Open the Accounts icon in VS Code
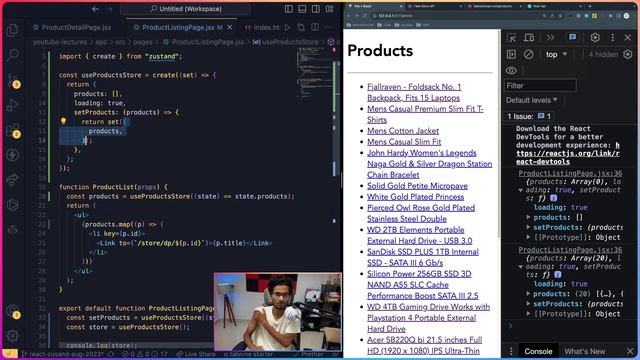Image resolution: width=640 pixels, height=360 pixels. (13, 311)
